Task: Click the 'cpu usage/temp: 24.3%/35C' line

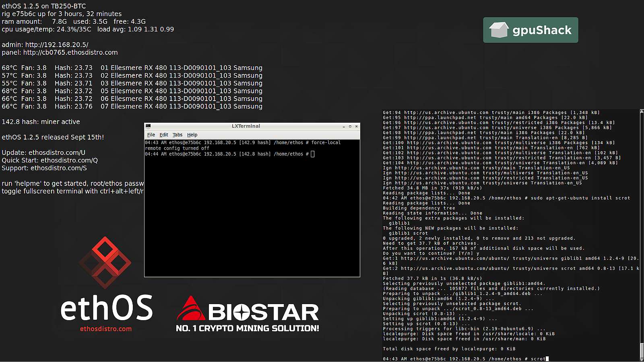Action: 88,29
